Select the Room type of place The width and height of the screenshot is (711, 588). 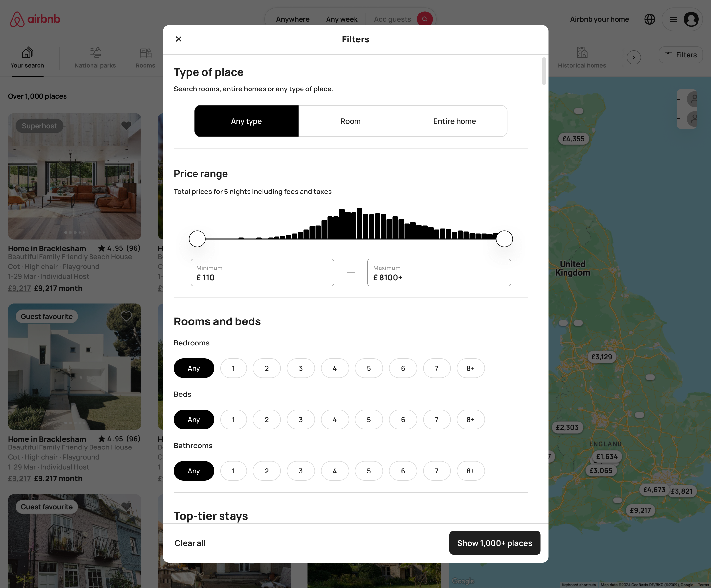pos(351,121)
